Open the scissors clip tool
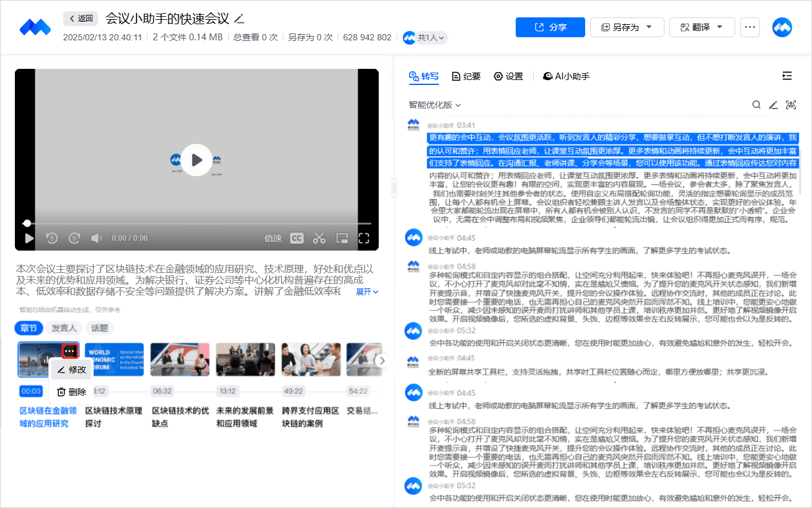The width and height of the screenshot is (812, 508). click(x=319, y=238)
